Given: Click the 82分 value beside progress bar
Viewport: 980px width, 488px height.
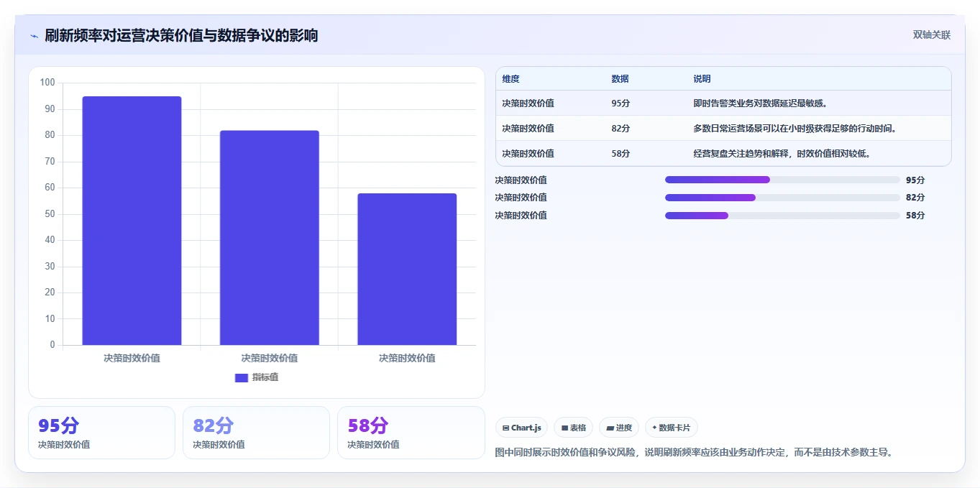Looking at the screenshot, I should point(915,198).
